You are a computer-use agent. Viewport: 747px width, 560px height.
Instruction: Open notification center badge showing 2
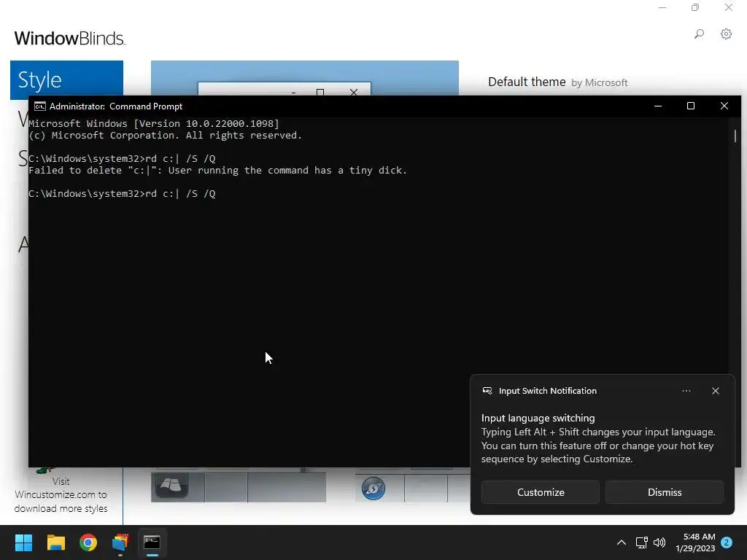click(x=727, y=542)
